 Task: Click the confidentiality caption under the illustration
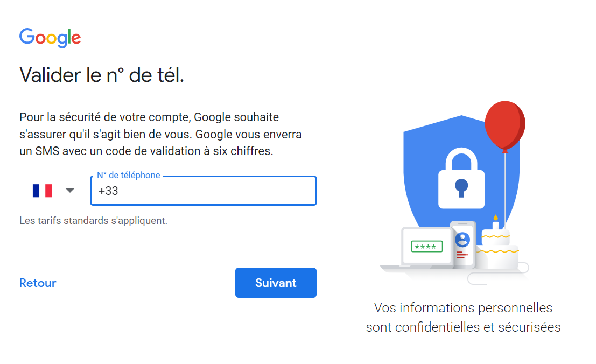point(463,317)
